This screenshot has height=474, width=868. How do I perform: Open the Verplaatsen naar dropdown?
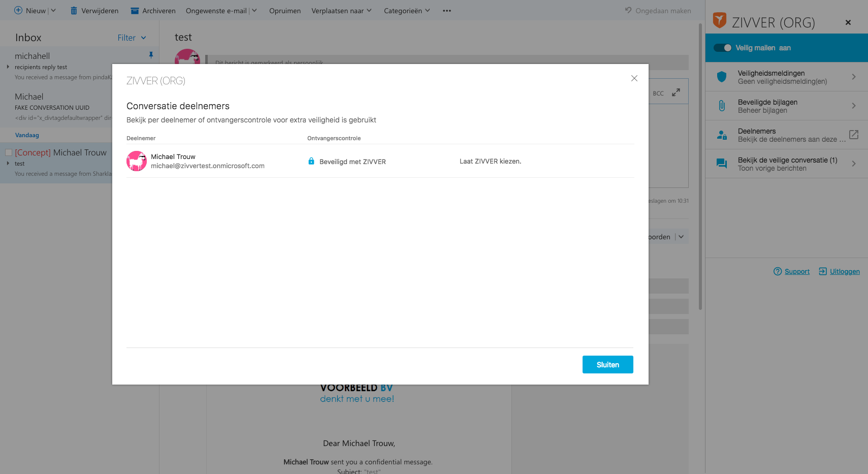click(x=341, y=11)
